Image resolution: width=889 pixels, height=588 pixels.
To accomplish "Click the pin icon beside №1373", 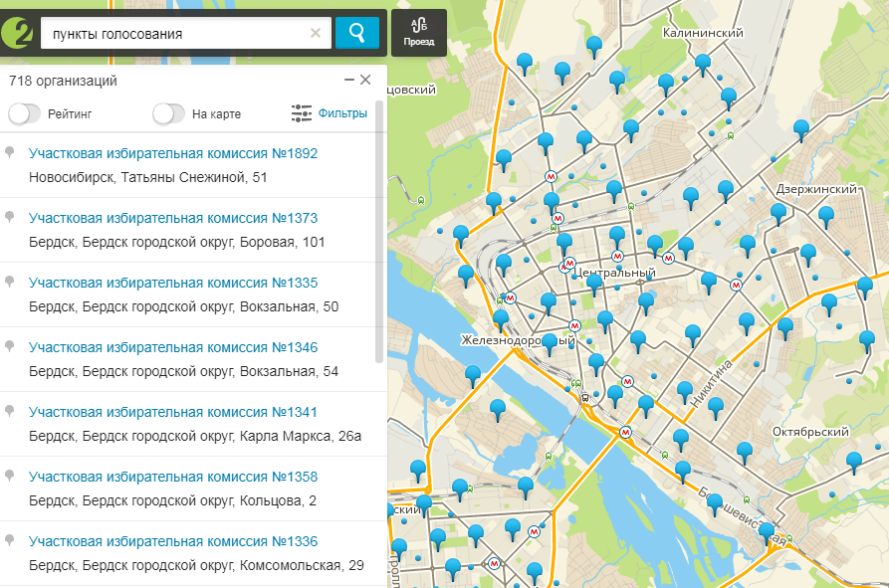I will [9, 217].
